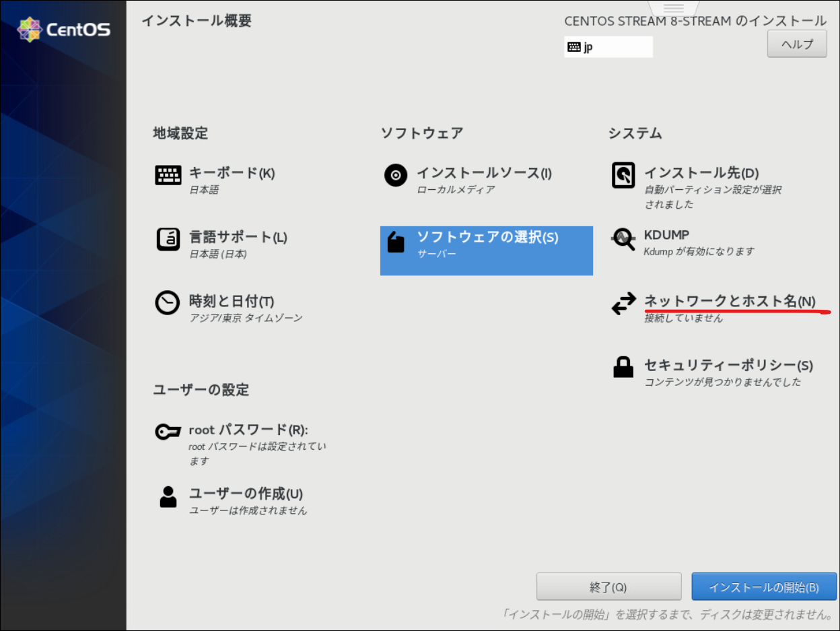Screen dimensions: 840x631
Task: Open ネットワークとホスト名(N) settings
Action: (730, 301)
